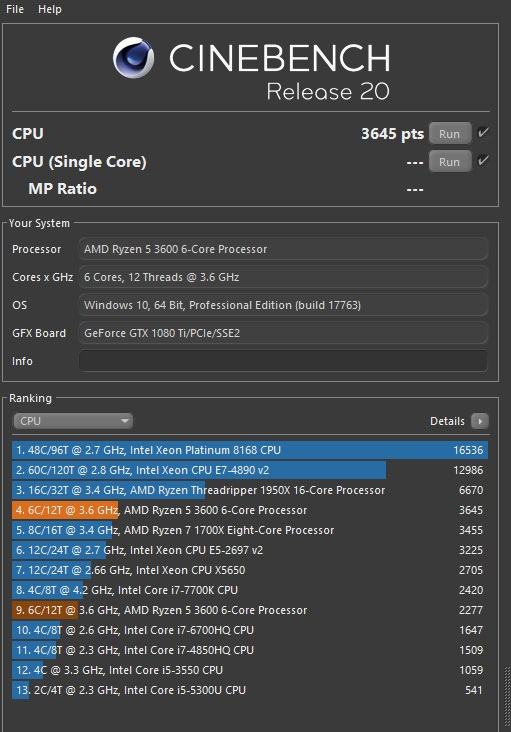511x732 pixels.
Task: Click into the Info text field
Action: pos(283,361)
